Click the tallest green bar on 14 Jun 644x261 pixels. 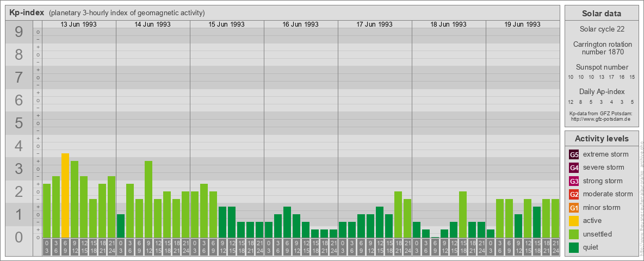(148, 200)
